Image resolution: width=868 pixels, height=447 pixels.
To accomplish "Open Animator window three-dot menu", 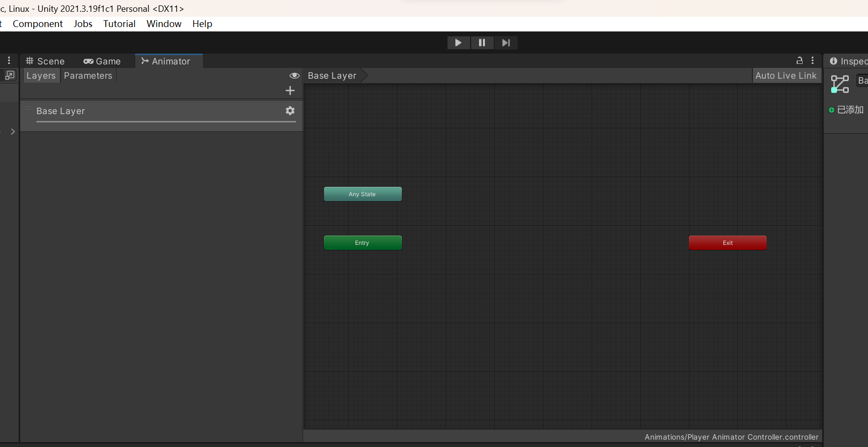I will 812,60.
